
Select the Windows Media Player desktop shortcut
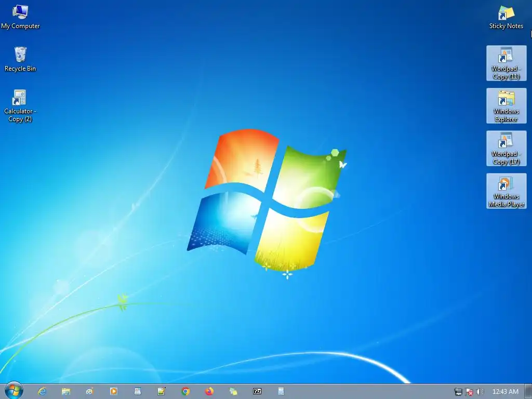[506, 191]
